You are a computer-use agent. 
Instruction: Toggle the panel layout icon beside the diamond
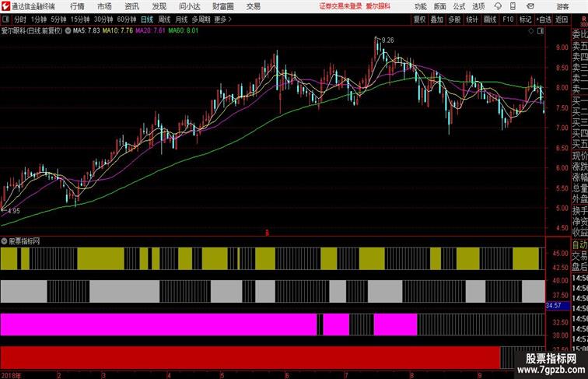point(541,31)
